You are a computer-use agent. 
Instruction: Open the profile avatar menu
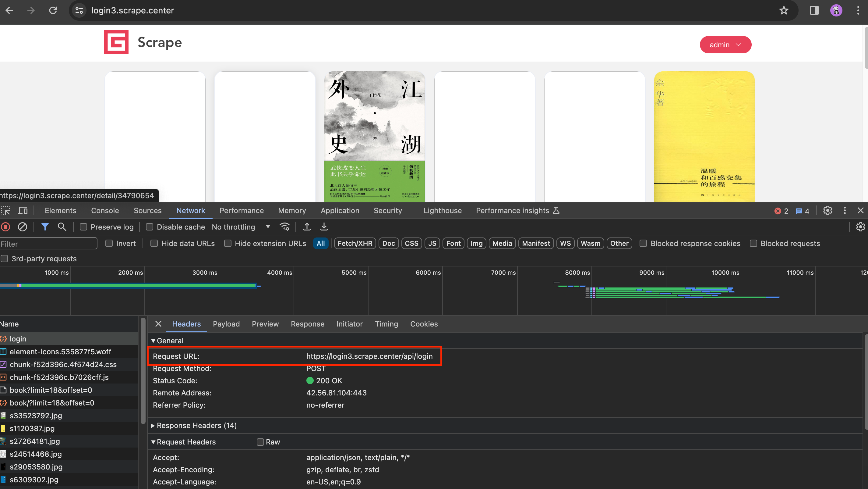836,10
